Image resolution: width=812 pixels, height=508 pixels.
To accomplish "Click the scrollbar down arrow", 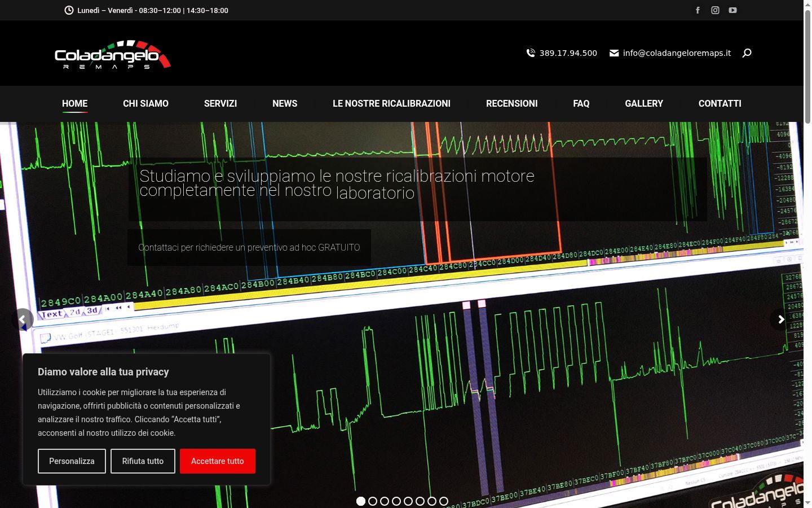I will click(807, 503).
